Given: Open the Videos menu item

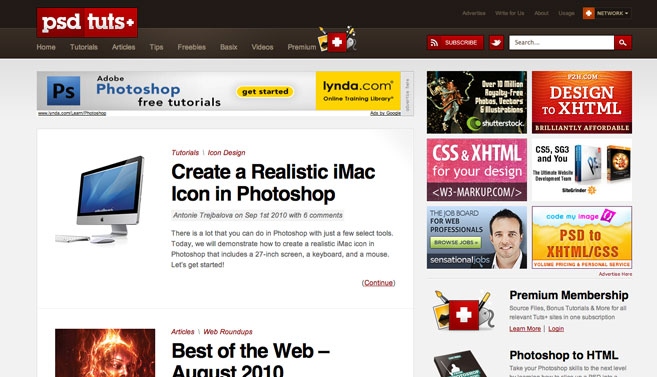Looking at the screenshot, I should 262,47.
